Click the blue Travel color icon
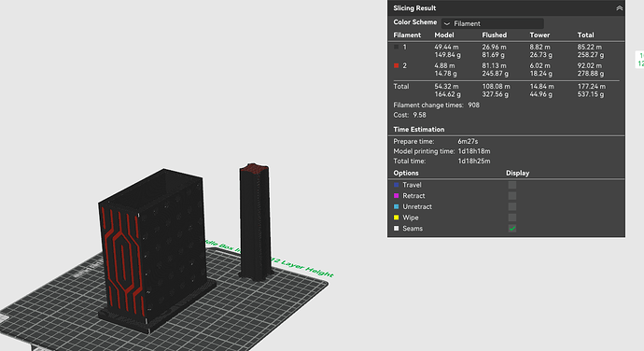The width and height of the screenshot is (644, 351). [x=397, y=185]
